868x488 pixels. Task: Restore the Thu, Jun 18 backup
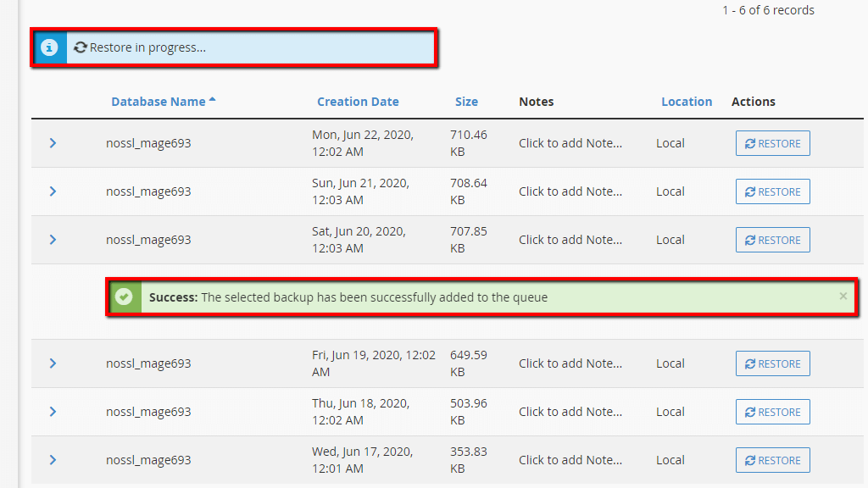tap(773, 412)
